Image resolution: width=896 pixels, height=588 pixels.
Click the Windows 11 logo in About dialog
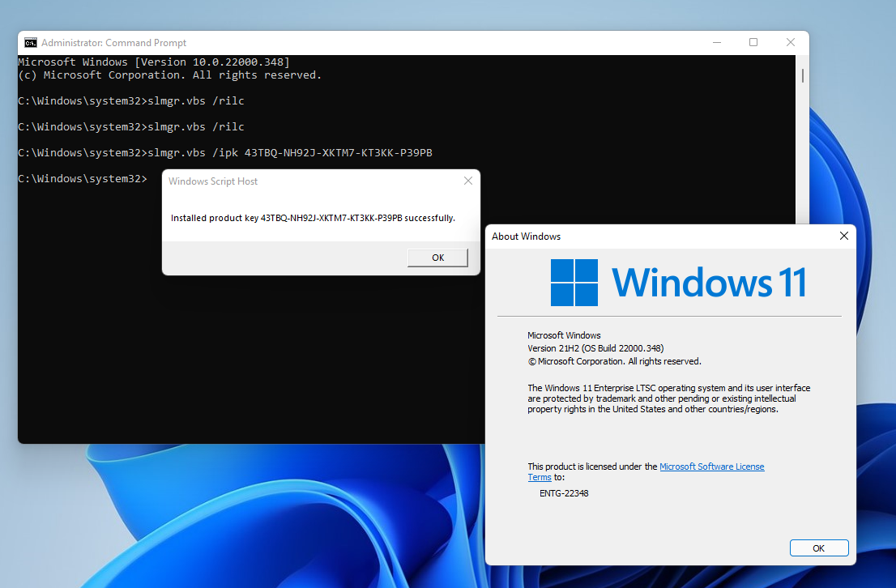[678, 283]
